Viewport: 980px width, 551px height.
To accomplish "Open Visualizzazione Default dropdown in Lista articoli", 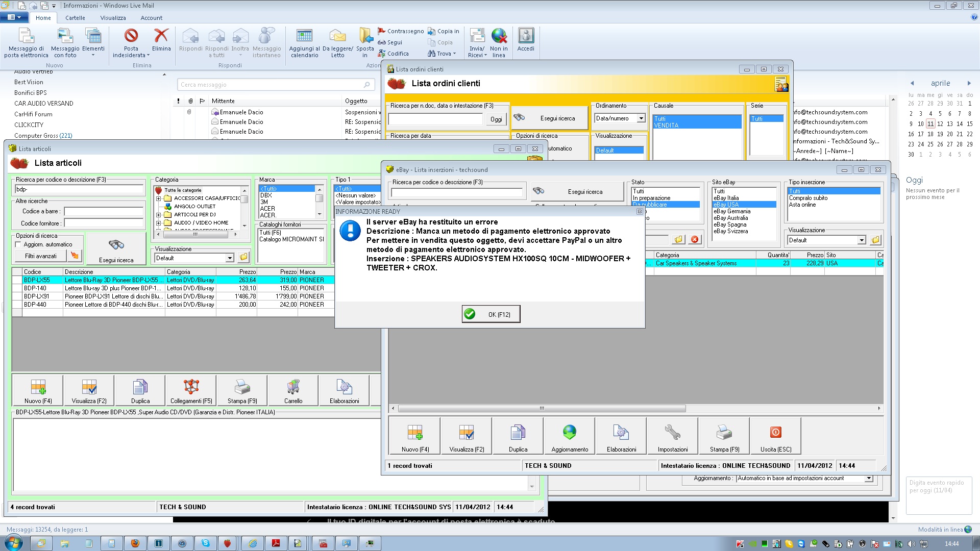I will (x=230, y=258).
